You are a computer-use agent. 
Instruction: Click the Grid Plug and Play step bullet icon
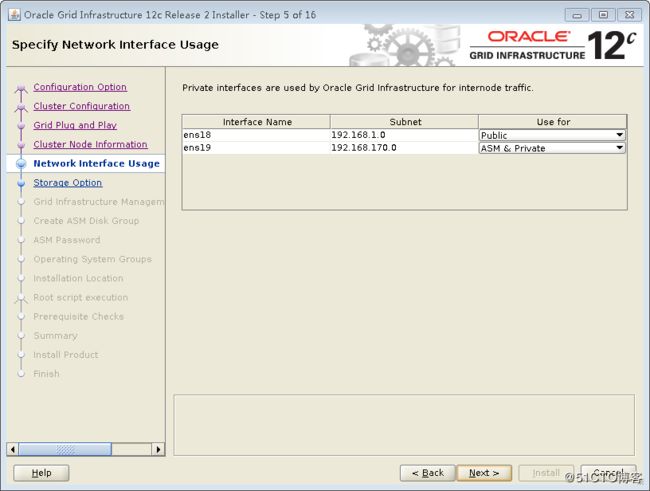[x=21, y=126]
